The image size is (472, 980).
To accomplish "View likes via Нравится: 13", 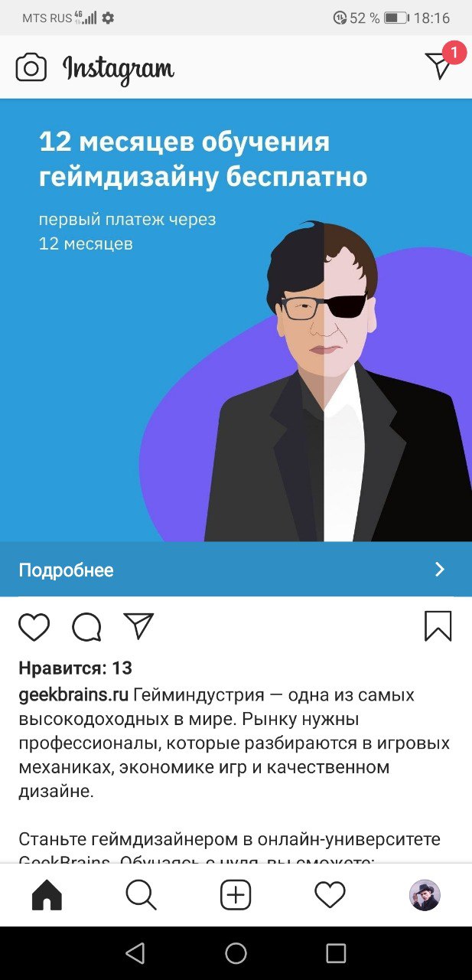I will (x=75, y=668).
